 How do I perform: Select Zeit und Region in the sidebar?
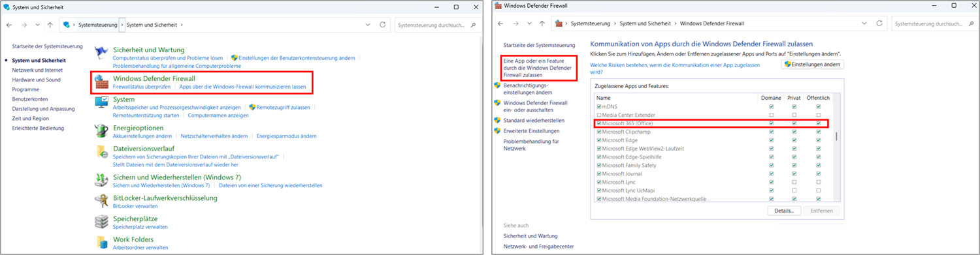click(x=30, y=119)
